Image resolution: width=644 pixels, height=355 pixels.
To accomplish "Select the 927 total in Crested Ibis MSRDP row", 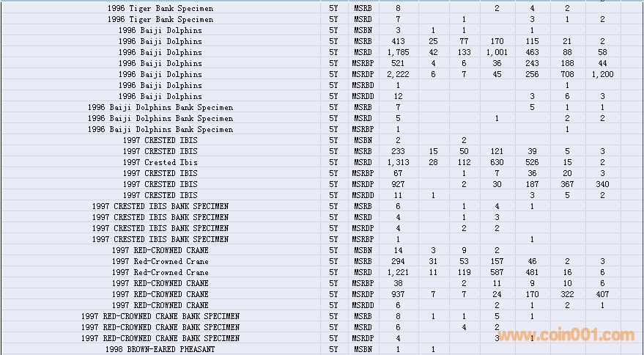I will (398, 184).
